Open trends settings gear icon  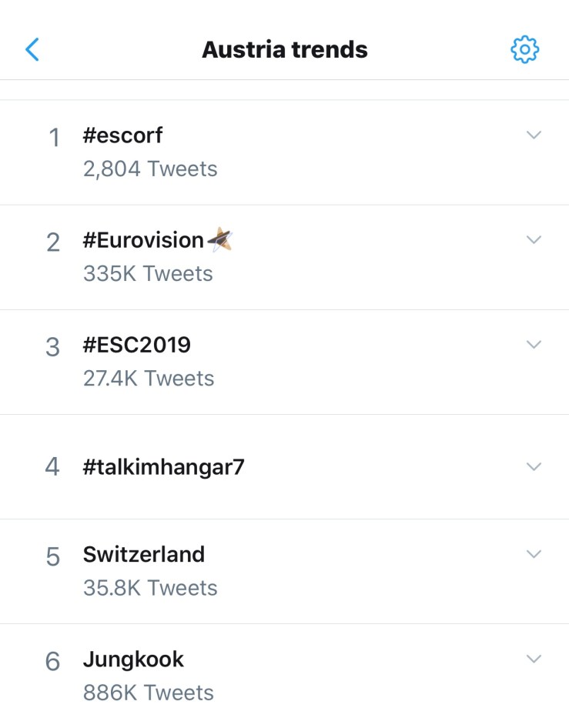[524, 50]
